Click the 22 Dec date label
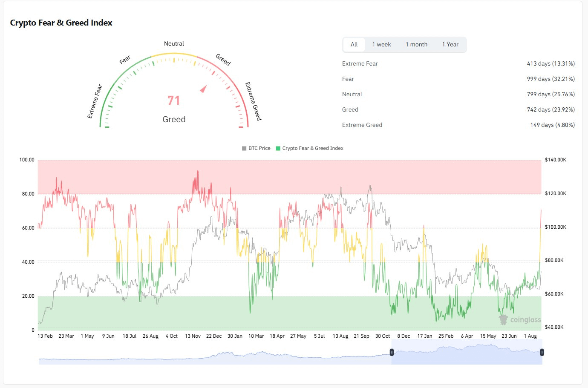The width and height of the screenshot is (588, 388). [214, 336]
